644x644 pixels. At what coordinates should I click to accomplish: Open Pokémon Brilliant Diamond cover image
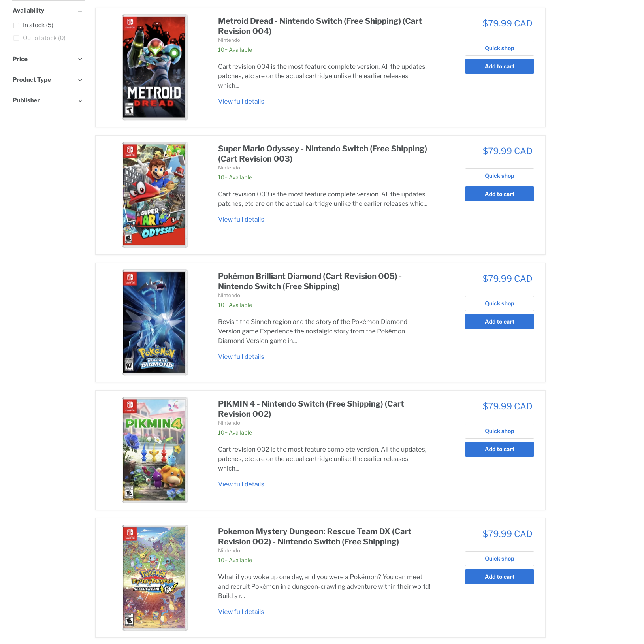tap(155, 322)
